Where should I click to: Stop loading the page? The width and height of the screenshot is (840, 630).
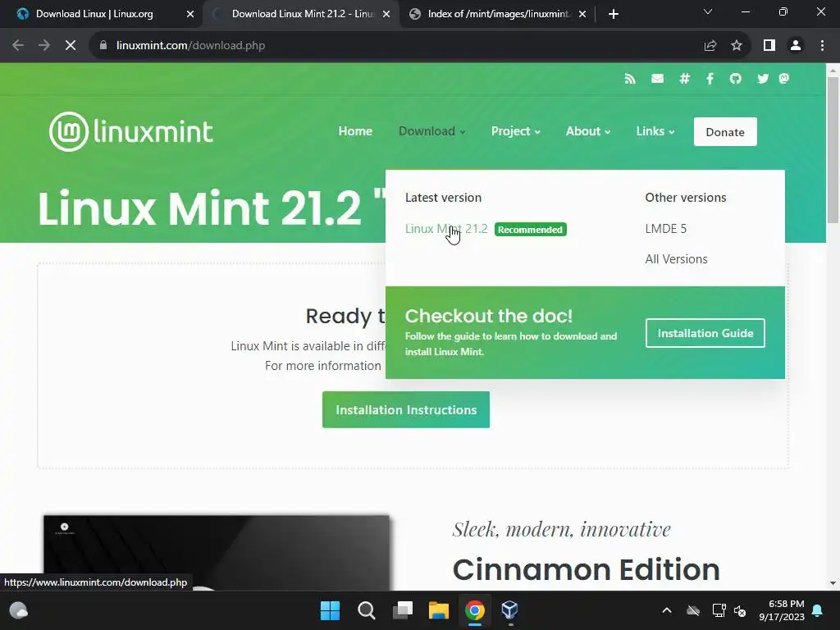pyautogui.click(x=71, y=46)
